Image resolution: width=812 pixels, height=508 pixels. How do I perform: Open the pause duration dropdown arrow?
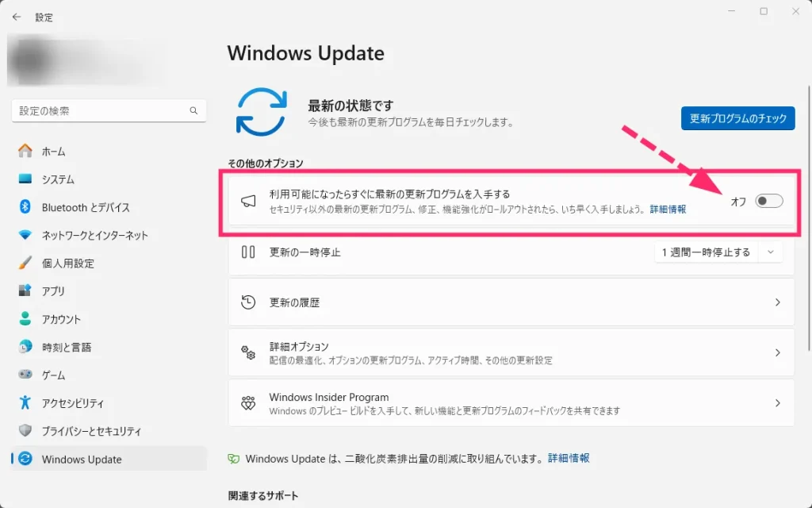(771, 252)
